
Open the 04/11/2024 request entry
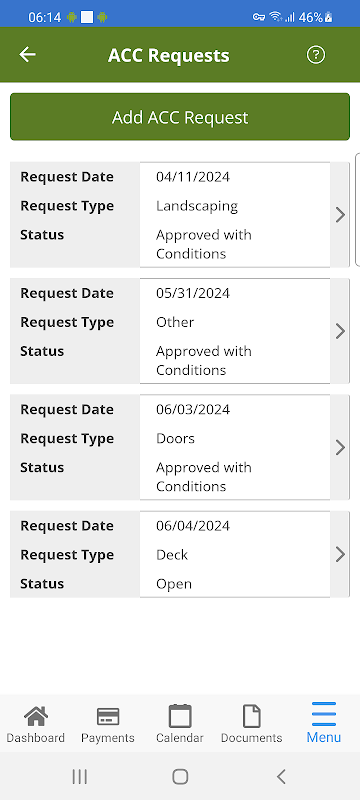(180, 215)
